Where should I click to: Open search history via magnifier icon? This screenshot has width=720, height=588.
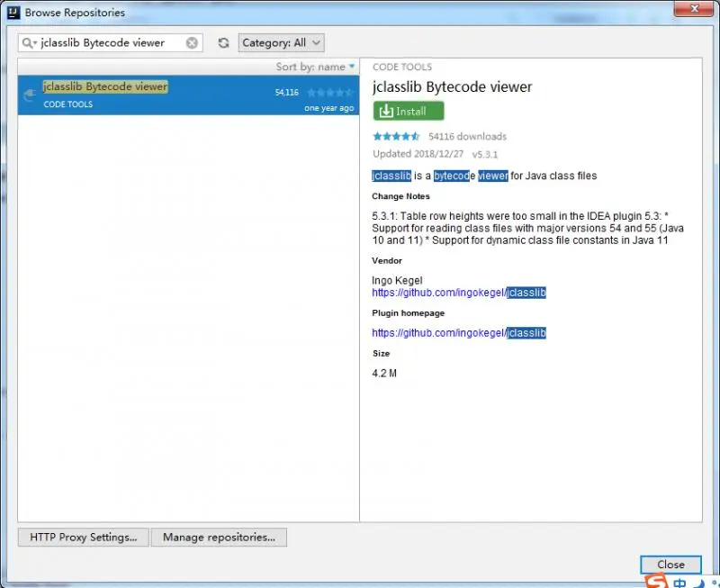29,42
